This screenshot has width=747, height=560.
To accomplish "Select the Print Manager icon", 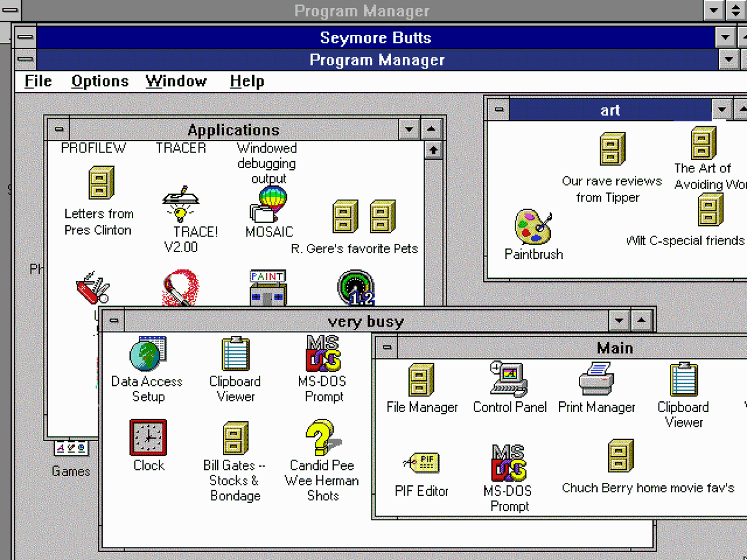I will coord(596,379).
